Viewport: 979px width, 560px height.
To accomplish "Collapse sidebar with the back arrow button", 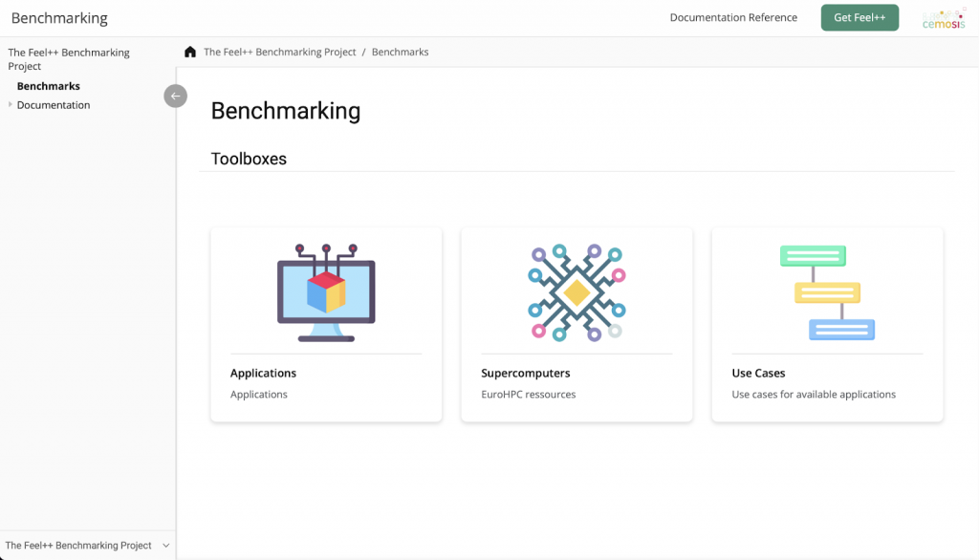I will point(176,97).
